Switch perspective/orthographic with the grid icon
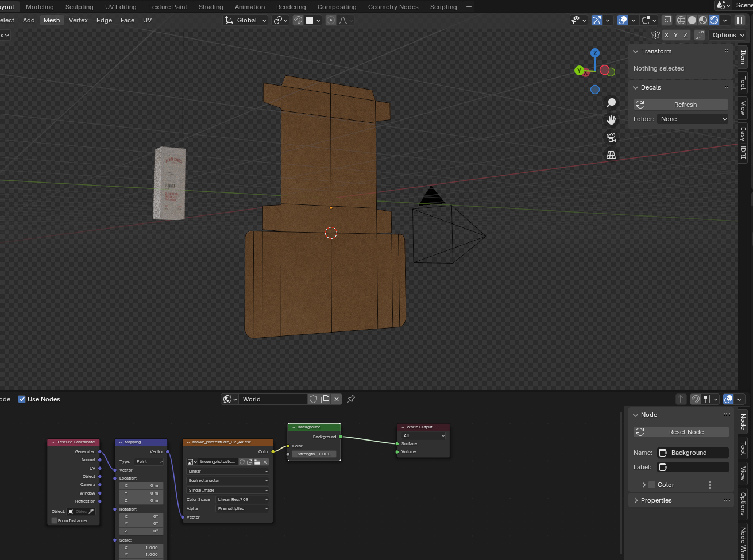Viewport: 753px width, 560px height. pos(611,155)
